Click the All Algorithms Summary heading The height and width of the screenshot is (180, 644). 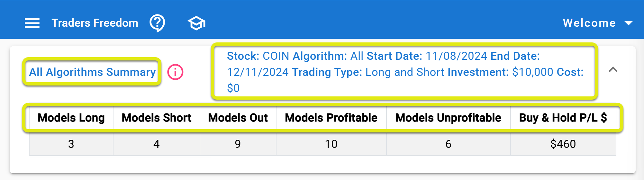click(92, 72)
